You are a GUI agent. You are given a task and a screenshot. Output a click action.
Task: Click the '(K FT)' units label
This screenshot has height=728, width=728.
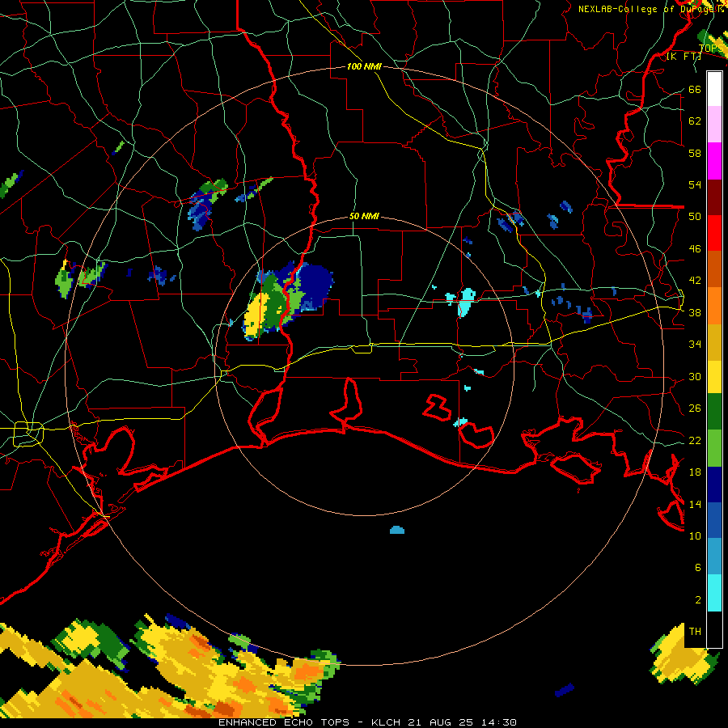coord(684,57)
